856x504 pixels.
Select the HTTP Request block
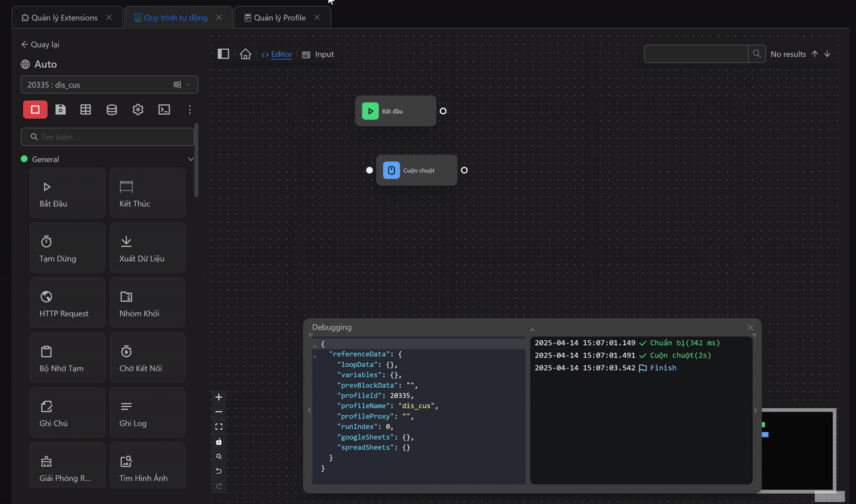pos(67,302)
